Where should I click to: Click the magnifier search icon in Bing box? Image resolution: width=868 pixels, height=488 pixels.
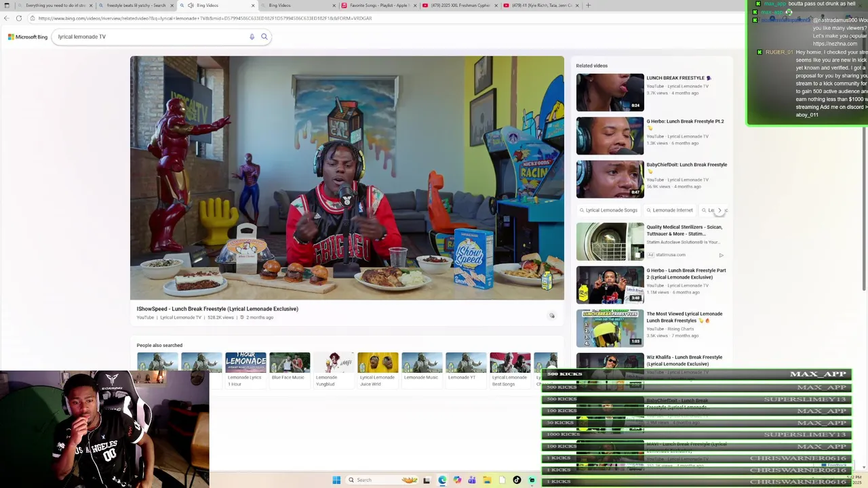pyautogui.click(x=264, y=37)
